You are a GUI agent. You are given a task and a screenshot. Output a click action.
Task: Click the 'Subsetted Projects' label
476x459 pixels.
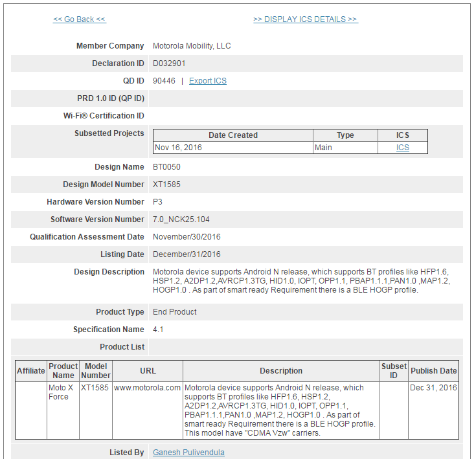(x=109, y=133)
